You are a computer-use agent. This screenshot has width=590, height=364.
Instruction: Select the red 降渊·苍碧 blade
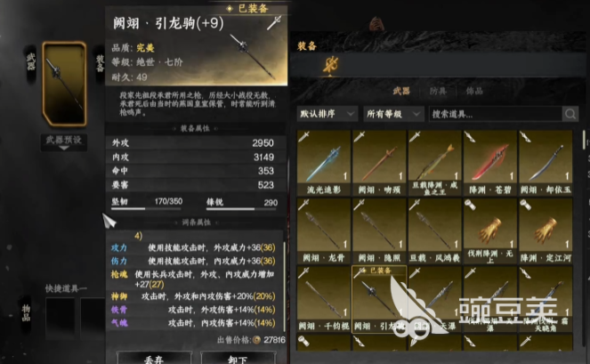tap(490, 162)
